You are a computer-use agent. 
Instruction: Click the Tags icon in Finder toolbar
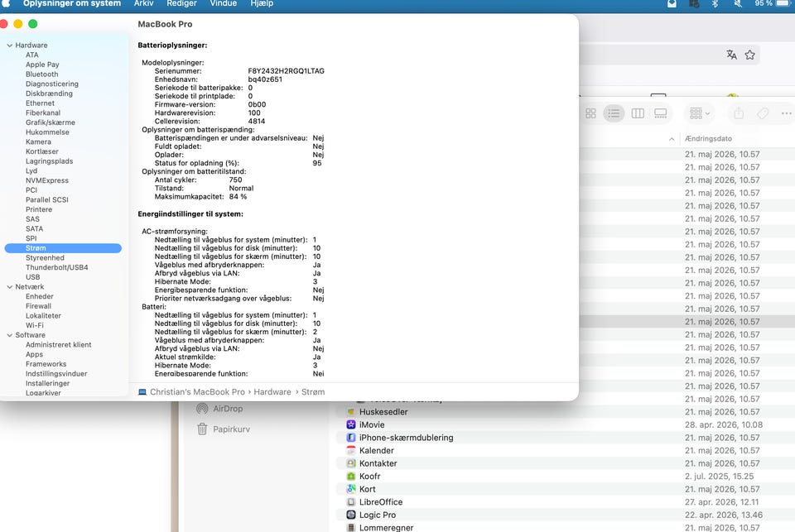[x=763, y=113]
